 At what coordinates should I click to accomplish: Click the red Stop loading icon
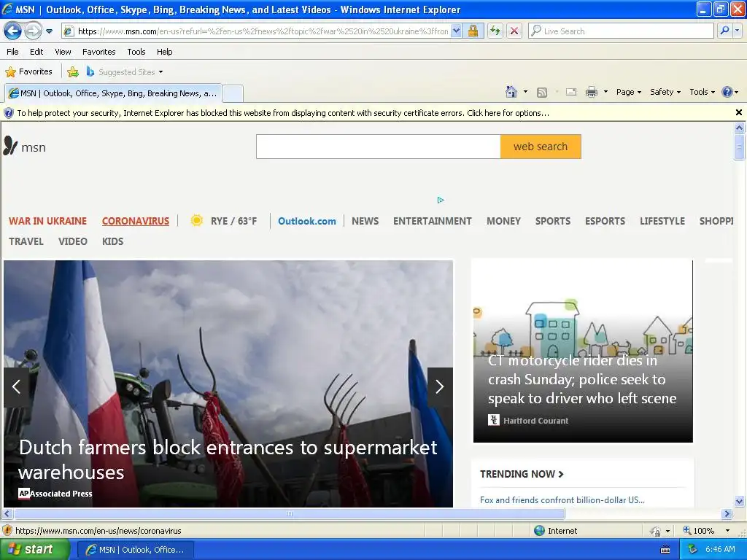click(514, 31)
